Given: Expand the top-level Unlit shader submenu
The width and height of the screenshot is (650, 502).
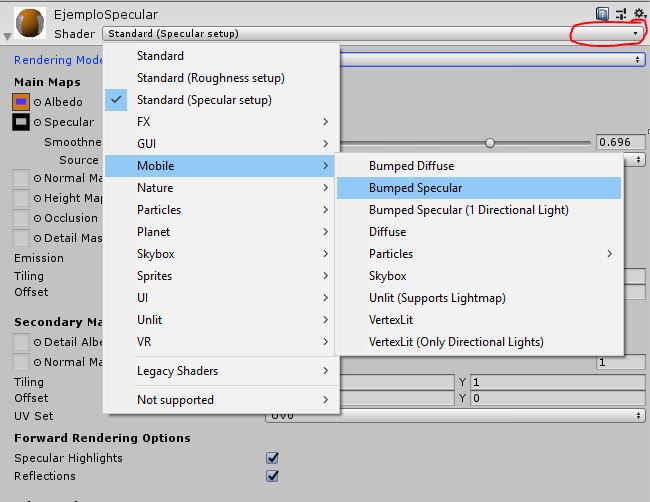Looking at the screenshot, I should 222,320.
